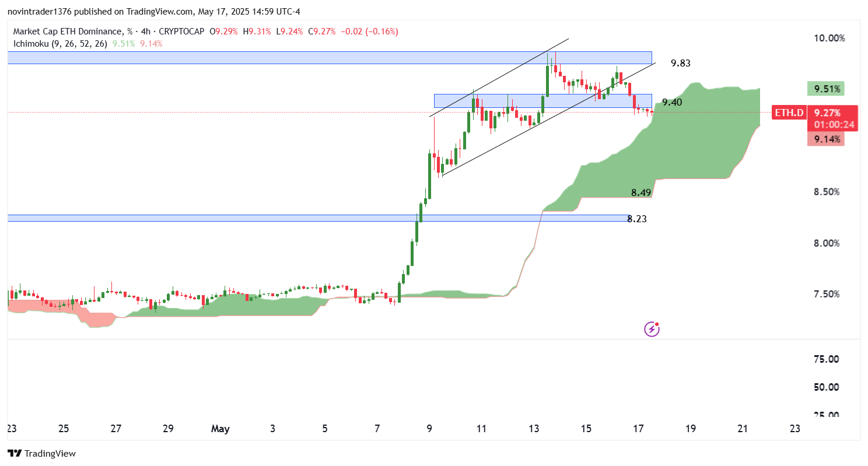Screen dimensions: 868x466
Task: Select the 9.83 price annotation text
Action: pos(681,63)
